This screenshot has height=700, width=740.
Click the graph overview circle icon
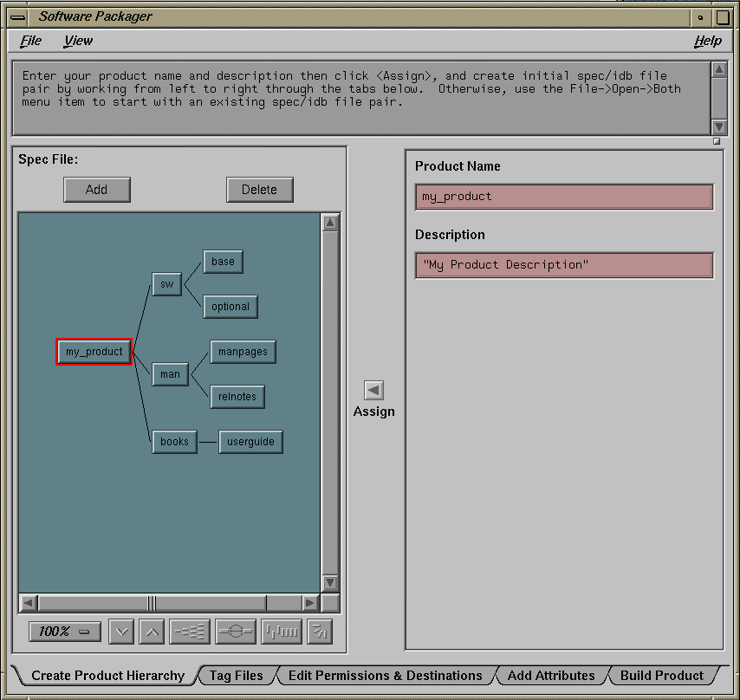(x=235, y=632)
